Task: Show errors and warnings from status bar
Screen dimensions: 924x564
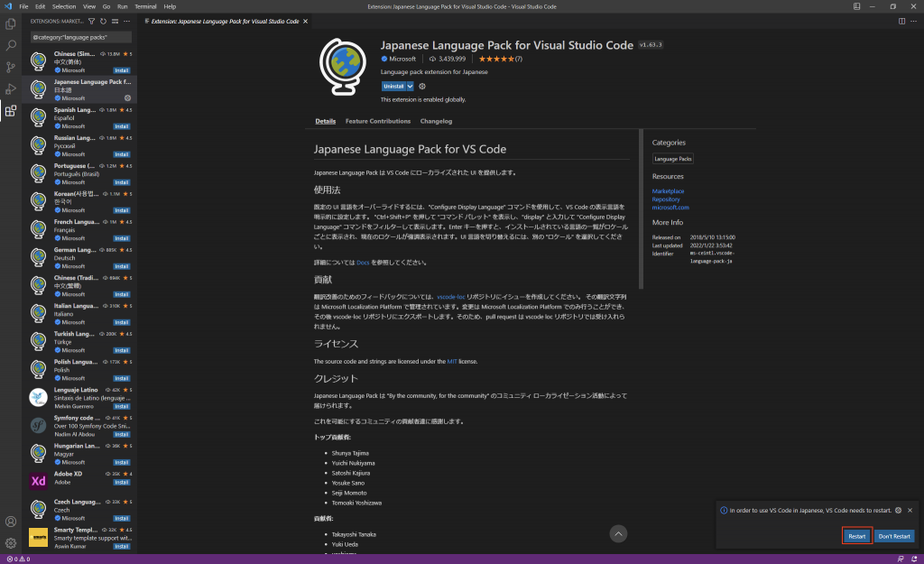Action: [18, 559]
